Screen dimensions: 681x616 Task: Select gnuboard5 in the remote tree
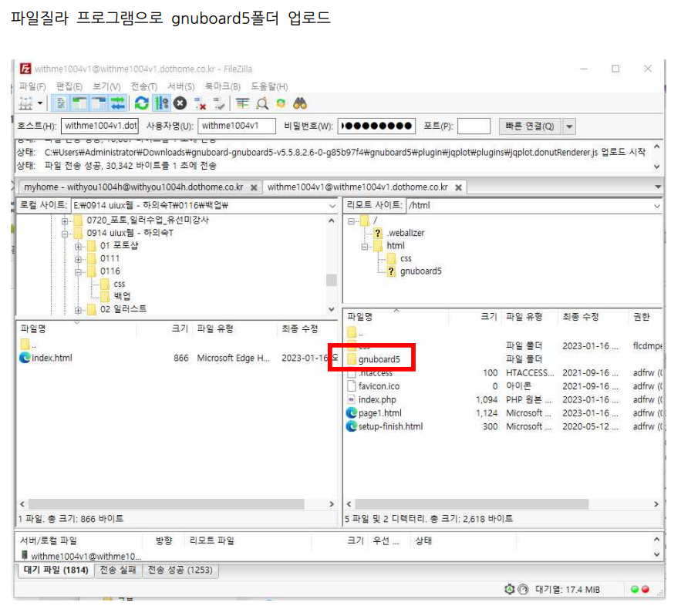pos(421,271)
